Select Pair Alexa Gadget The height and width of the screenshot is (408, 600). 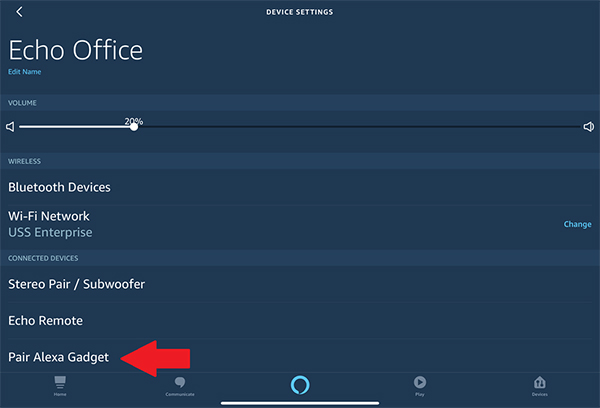(300, 357)
